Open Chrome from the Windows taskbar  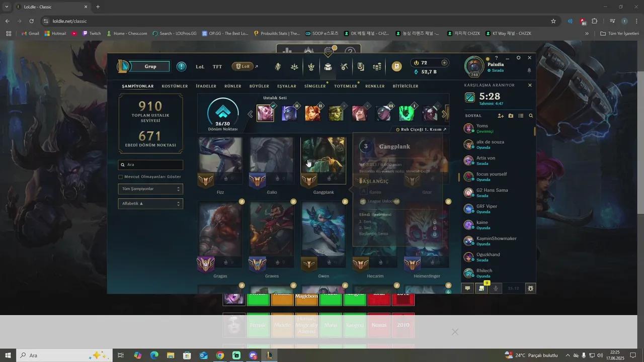[x=220, y=355]
